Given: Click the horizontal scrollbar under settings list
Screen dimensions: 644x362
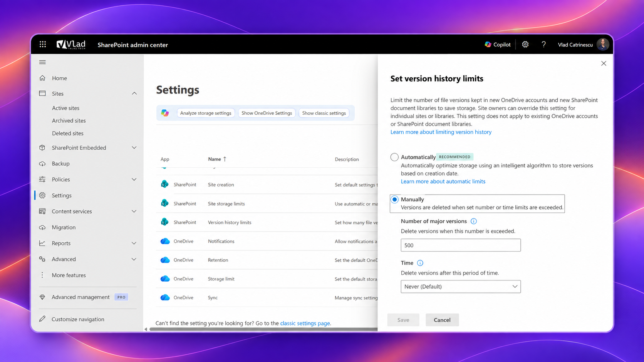Looking at the screenshot, I should click(263, 329).
